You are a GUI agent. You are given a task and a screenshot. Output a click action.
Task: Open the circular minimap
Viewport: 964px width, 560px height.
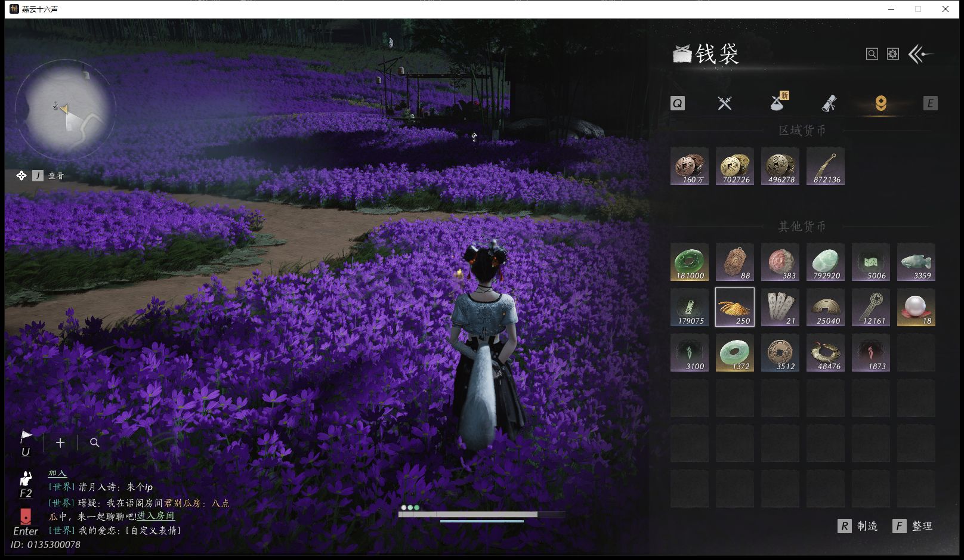click(65, 110)
